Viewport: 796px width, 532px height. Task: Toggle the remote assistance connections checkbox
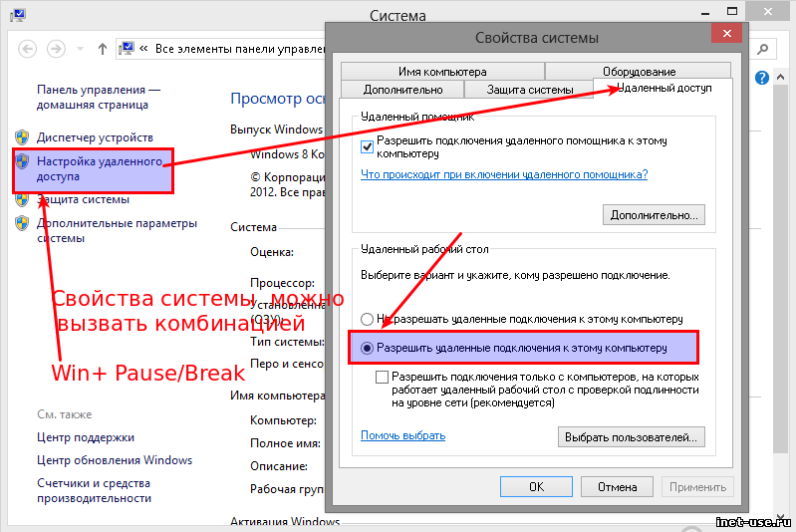pos(367,147)
